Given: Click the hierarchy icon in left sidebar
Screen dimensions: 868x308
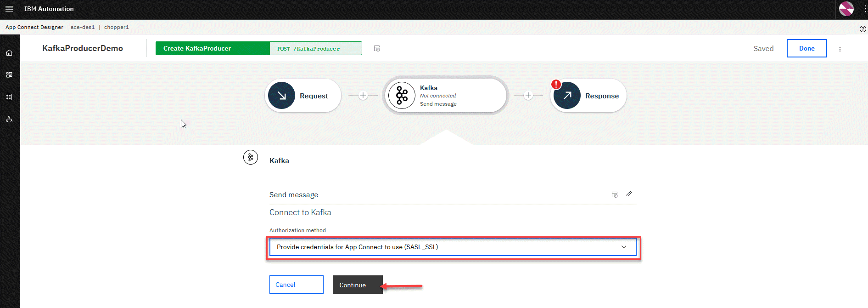Looking at the screenshot, I should [9, 119].
